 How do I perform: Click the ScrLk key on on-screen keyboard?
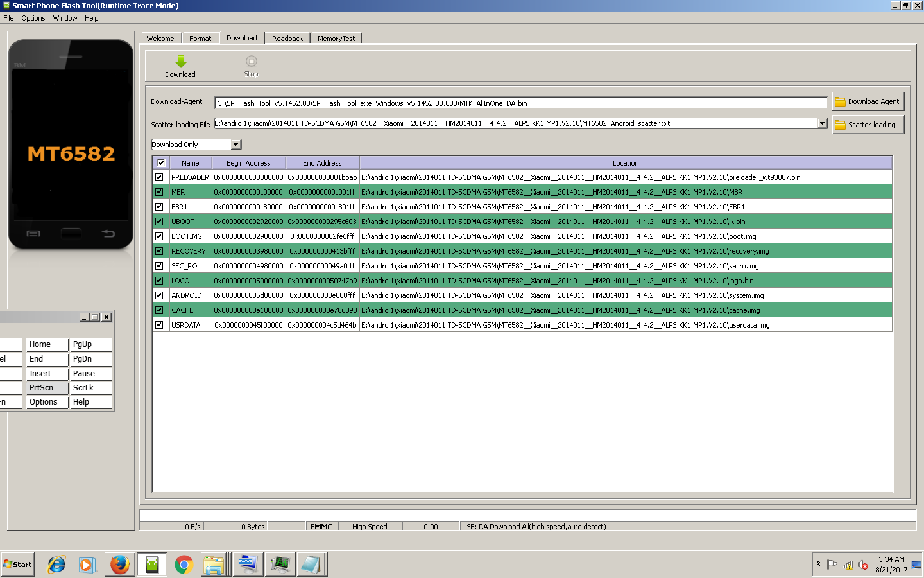point(90,388)
